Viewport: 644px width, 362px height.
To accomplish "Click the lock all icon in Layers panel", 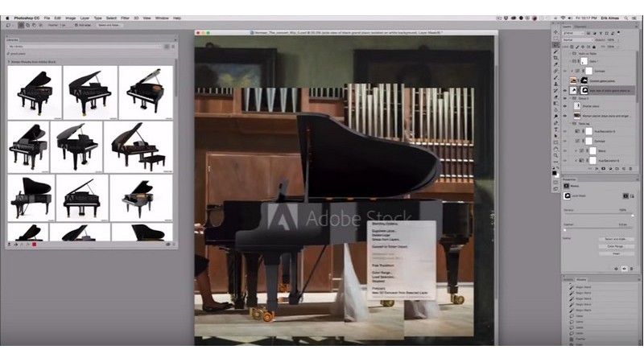I will tap(594, 47).
